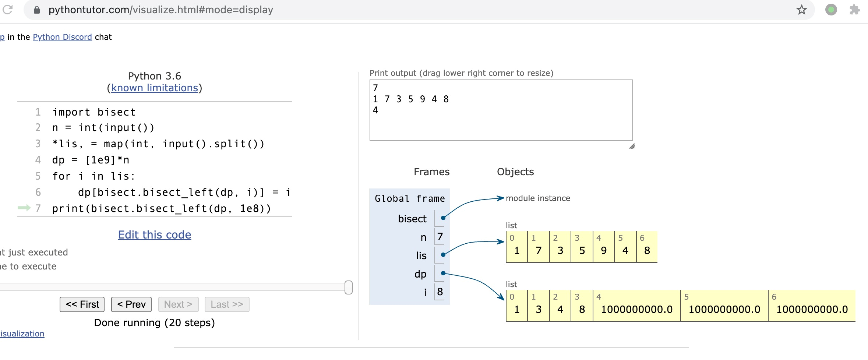Click the dp pointer dot in Global frame
The height and width of the screenshot is (360, 868).
443,273
